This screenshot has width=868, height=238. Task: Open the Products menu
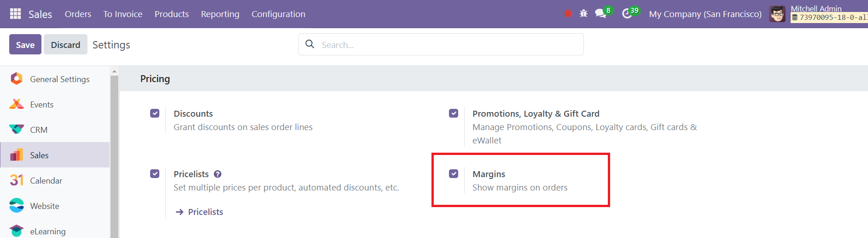pos(172,14)
